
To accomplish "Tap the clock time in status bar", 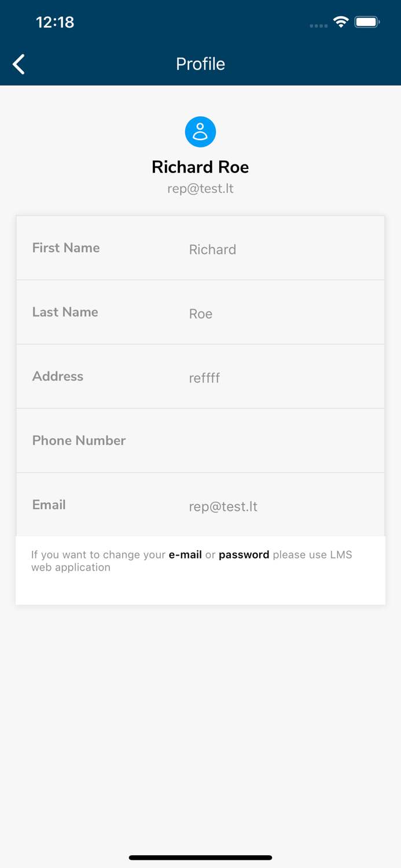I will coord(55,23).
